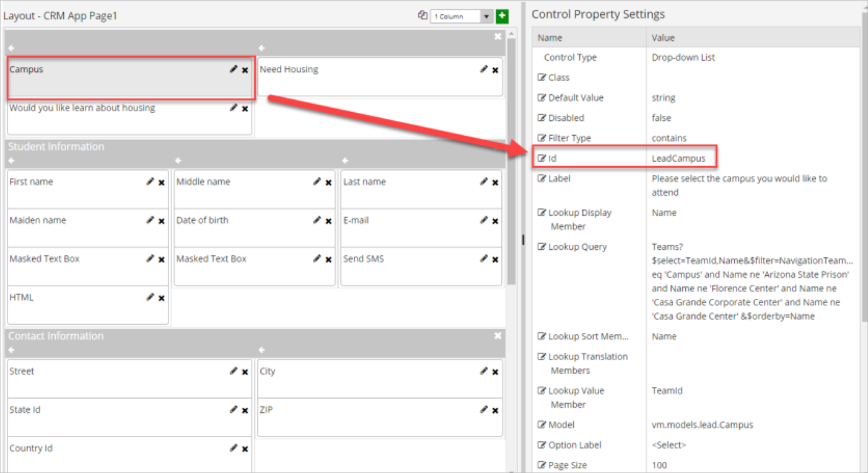This screenshot has width=868, height=473.
Task: Remove the Need Housing control with its X icon
Action: 495,70
